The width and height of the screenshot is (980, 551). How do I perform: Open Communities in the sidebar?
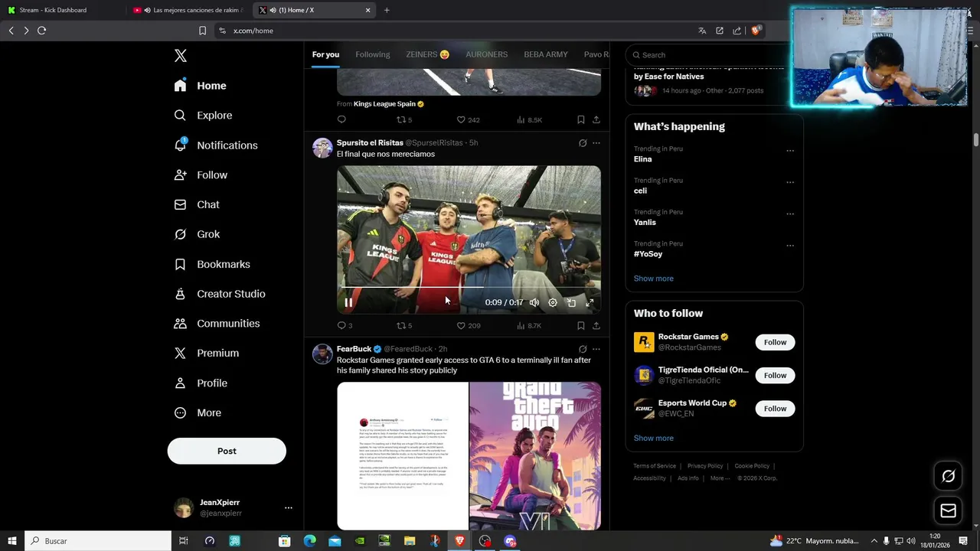(x=217, y=324)
